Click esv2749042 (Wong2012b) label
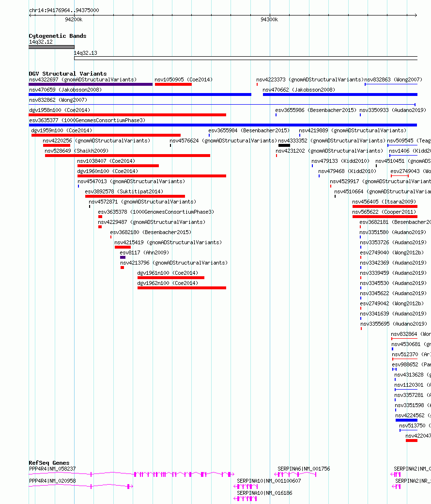431x504 pixels. [x=392, y=304]
